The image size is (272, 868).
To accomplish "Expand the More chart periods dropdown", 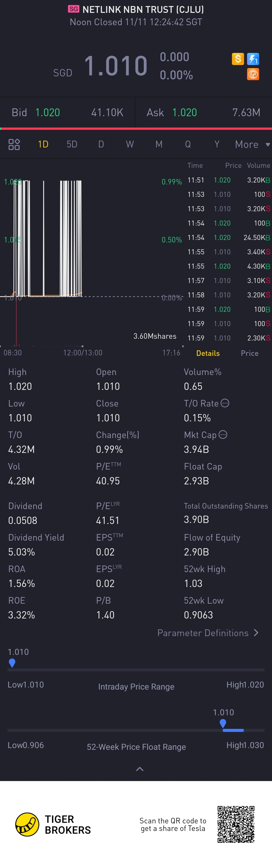I will click(252, 144).
